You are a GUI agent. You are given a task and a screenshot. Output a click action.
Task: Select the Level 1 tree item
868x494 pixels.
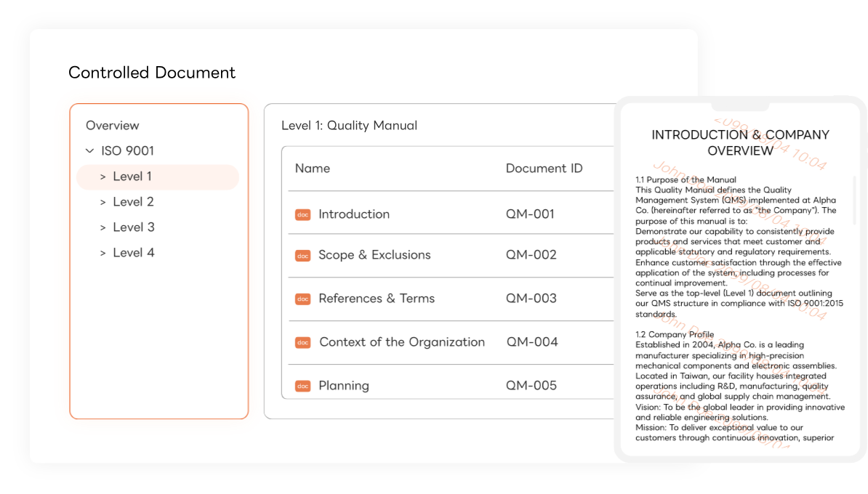point(158,177)
